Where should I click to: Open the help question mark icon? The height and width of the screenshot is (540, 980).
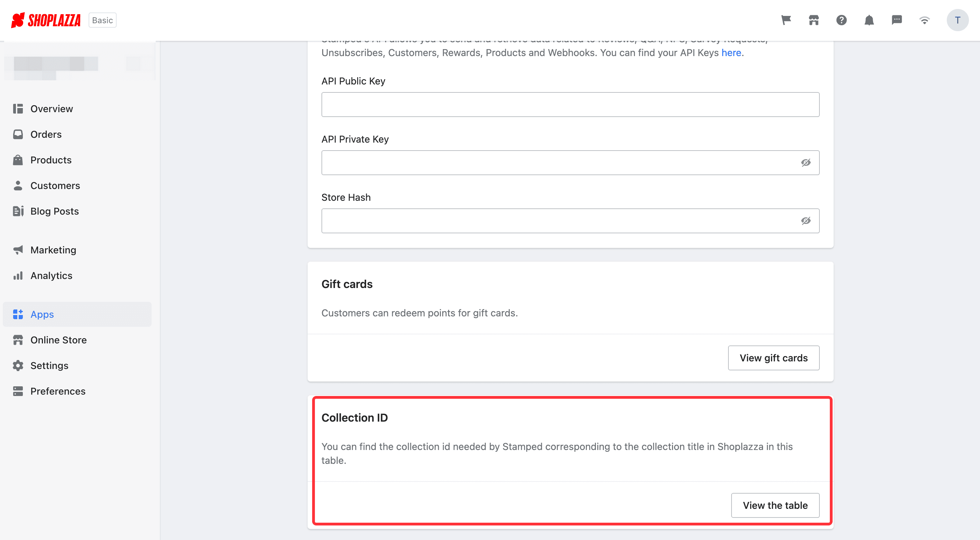pos(842,20)
